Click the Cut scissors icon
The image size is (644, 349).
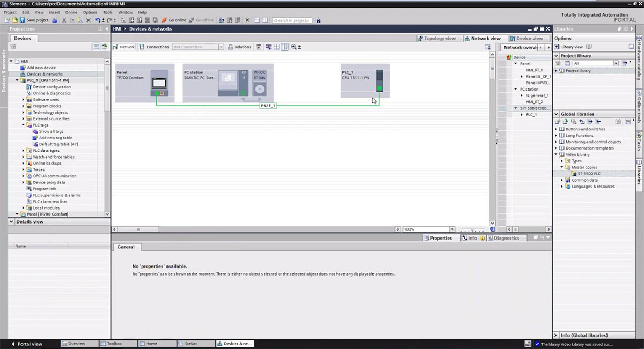(x=64, y=20)
